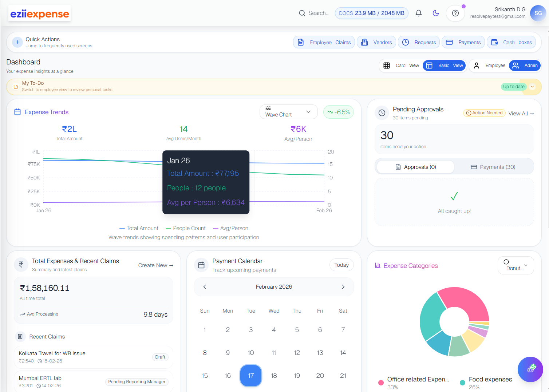Image resolution: width=549 pixels, height=392 pixels.
Task: Select February 17 in the calendar
Action: 251,375
